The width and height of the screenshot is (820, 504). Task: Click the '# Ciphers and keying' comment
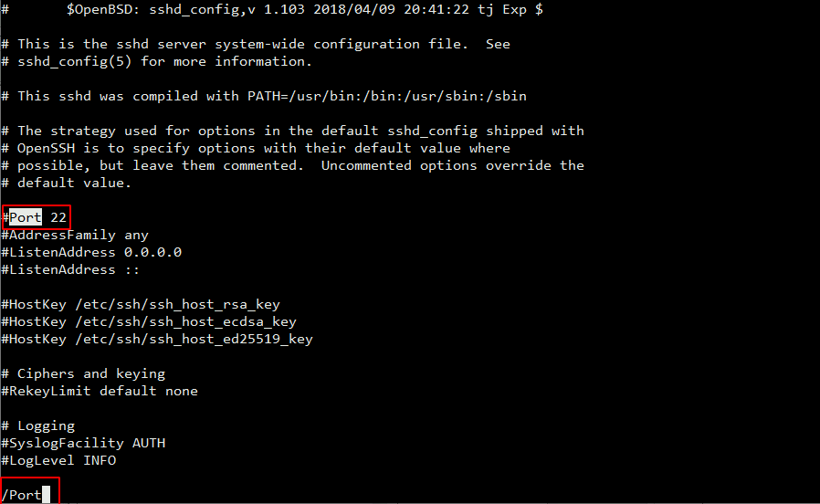[x=83, y=373]
